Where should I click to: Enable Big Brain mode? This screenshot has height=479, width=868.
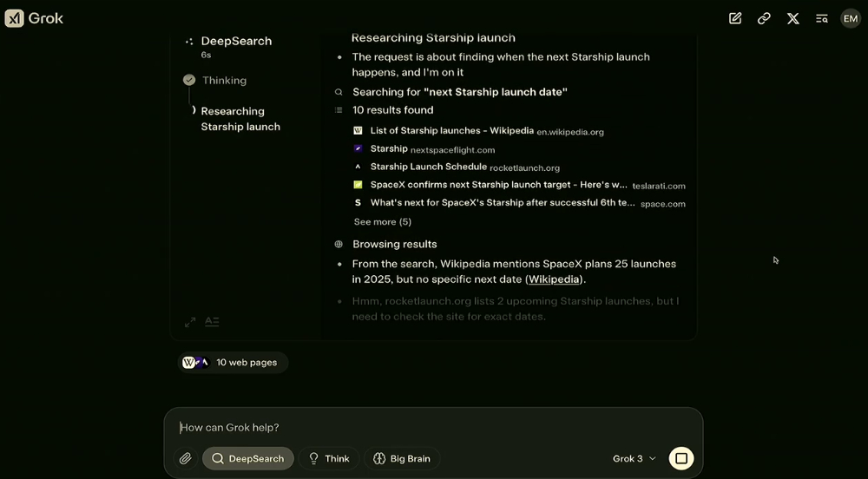[402, 458]
